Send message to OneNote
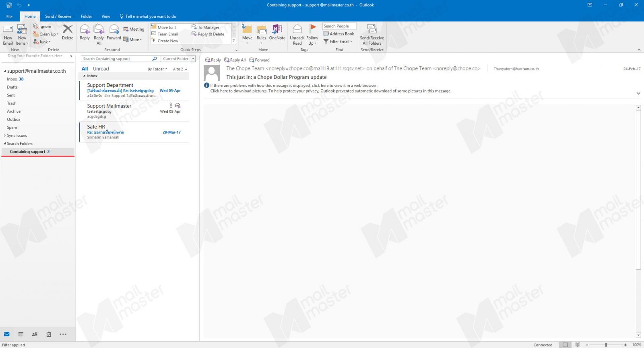The width and height of the screenshot is (644, 348). (277, 32)
